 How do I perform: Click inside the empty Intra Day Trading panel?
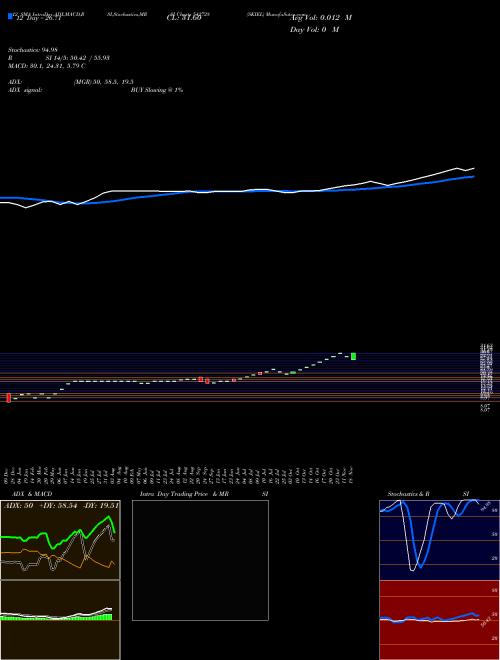[200, 560]
